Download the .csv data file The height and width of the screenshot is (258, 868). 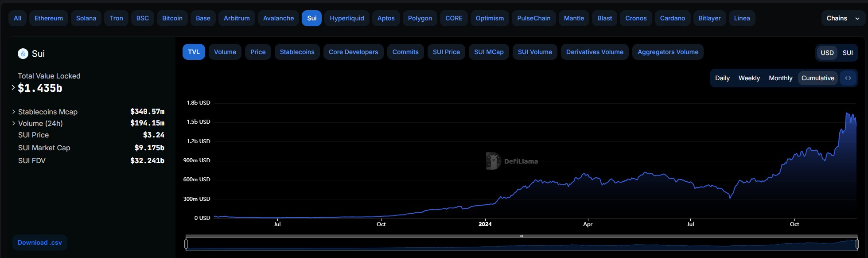pos(40,242)
